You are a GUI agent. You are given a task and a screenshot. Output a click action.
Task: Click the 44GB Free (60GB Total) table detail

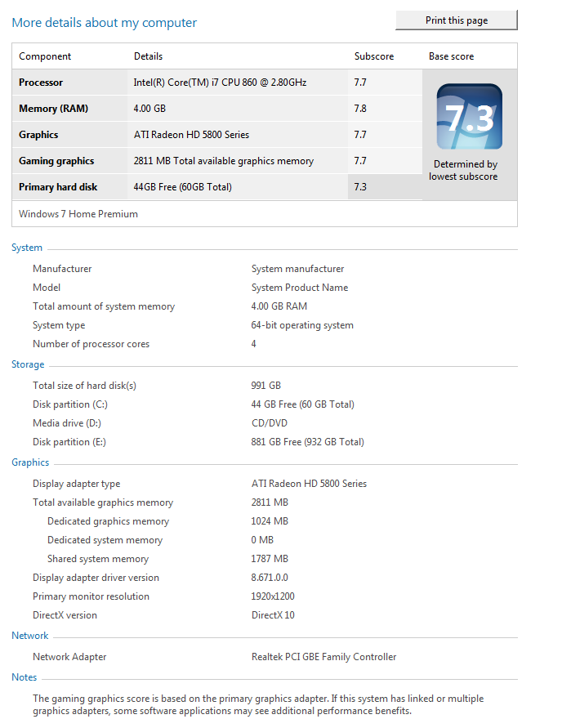tap(182, 186)
